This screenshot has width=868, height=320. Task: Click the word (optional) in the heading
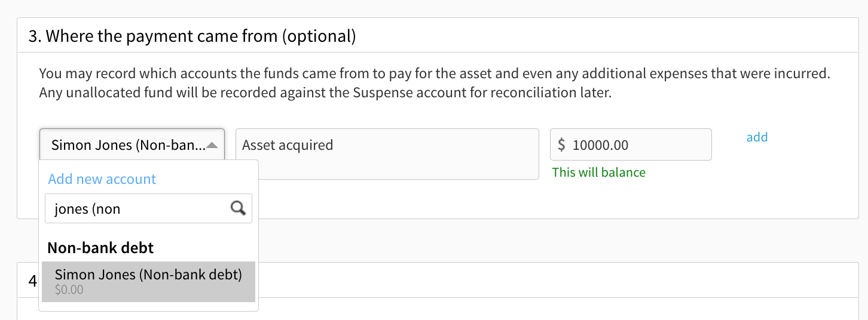(x=319, y=36)
